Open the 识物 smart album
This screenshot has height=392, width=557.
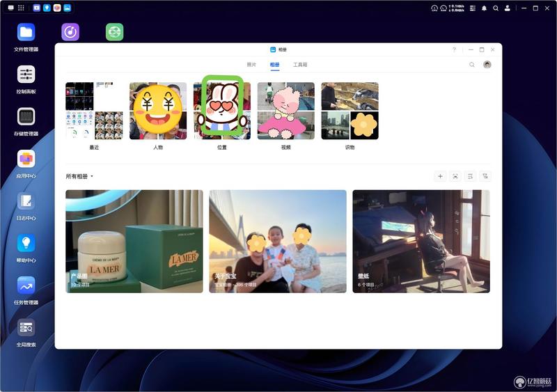click(350, 111)
